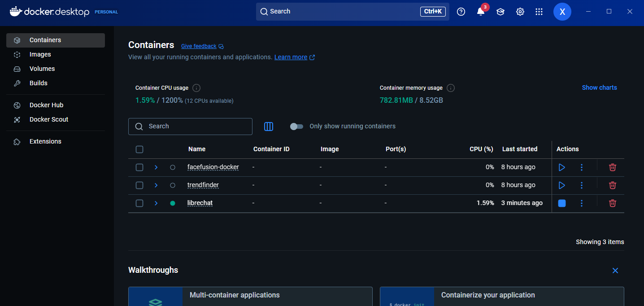Expand the librechat row chevron
The image size is (644, 306).
pyautogui.click(x=156, y=203)
